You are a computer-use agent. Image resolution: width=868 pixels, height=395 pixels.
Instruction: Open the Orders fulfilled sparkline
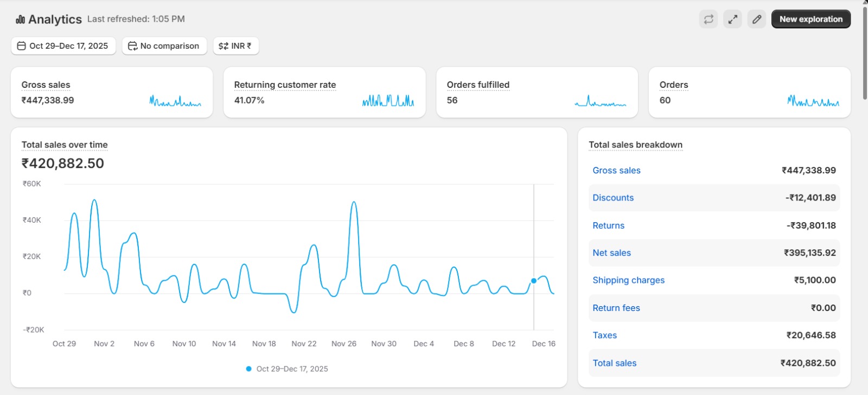pos(601,101)
